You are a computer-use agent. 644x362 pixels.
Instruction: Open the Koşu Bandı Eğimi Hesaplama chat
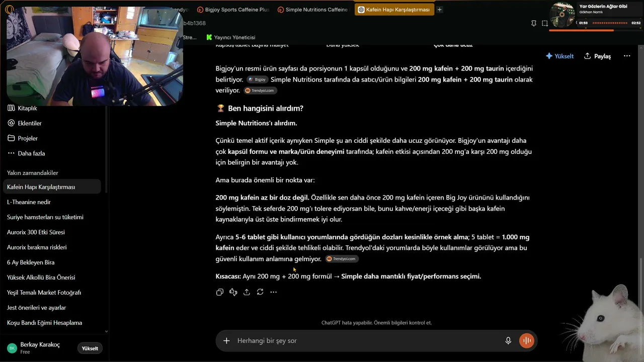[x=52, y=323]
